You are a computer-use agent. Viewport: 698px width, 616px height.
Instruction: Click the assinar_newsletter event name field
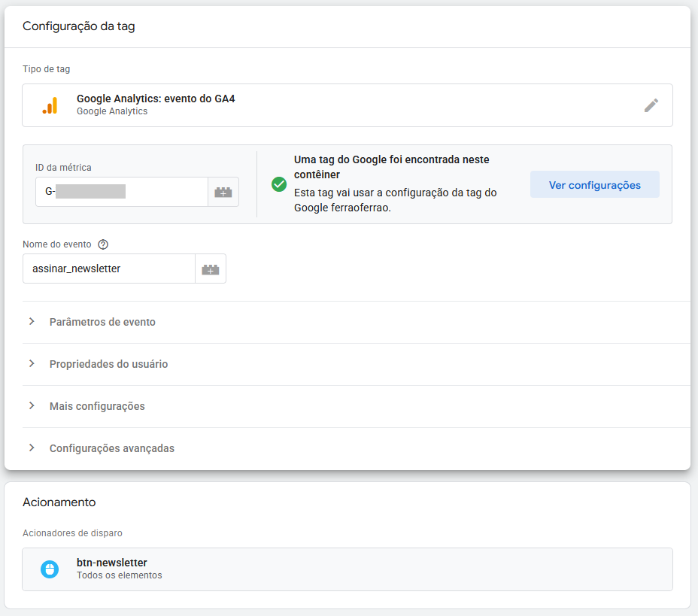(109, 269)
